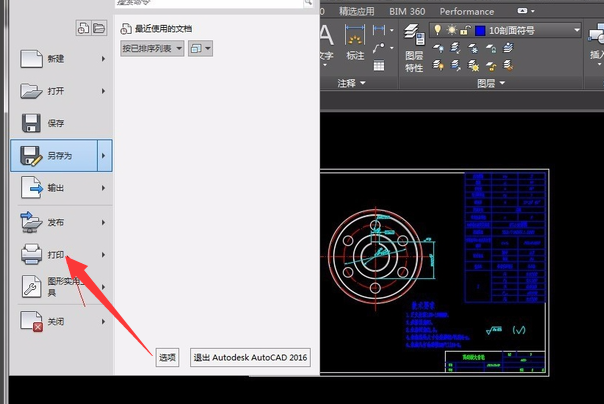Open the ribbon display options dropdown arrow

tap(533, 11)
